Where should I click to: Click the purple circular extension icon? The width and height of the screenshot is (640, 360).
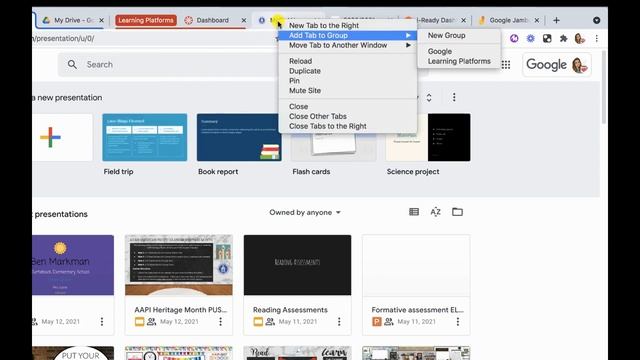click(x=514, y=38)
